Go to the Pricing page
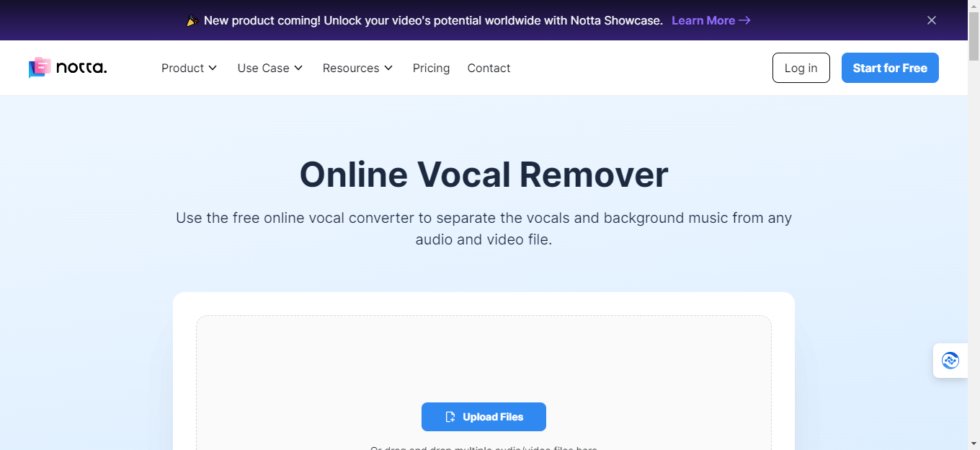 [x=431, y=68]
